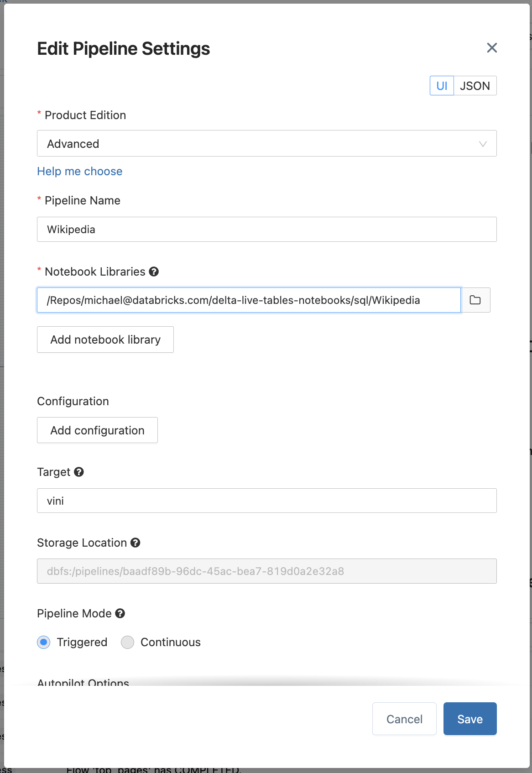
Task: Click the Notebook Libraries path input field
Action: (x=249, y=300)
